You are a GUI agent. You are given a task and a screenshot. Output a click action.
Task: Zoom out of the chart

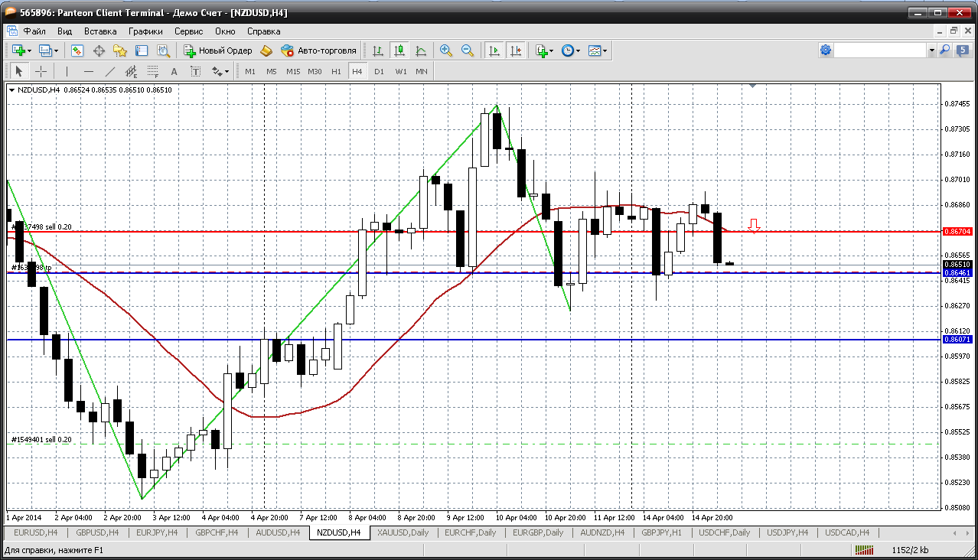coord(467,50)
